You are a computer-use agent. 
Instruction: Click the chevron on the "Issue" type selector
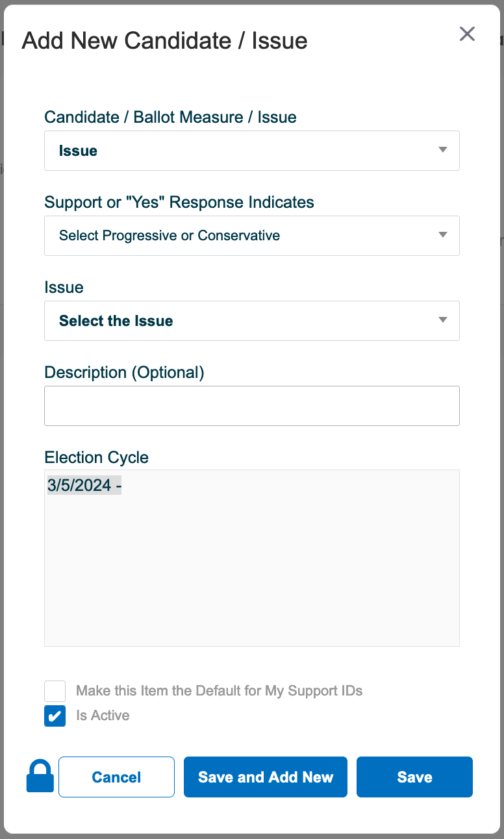[x=442, y=150]
